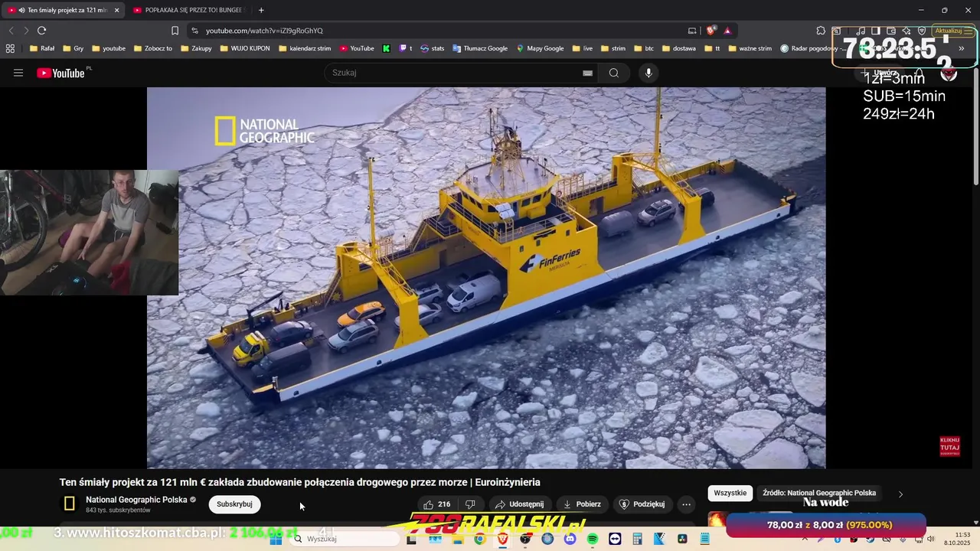Open the browser extensions puzzle icon
980x551 pixels.
pos(821,31)
